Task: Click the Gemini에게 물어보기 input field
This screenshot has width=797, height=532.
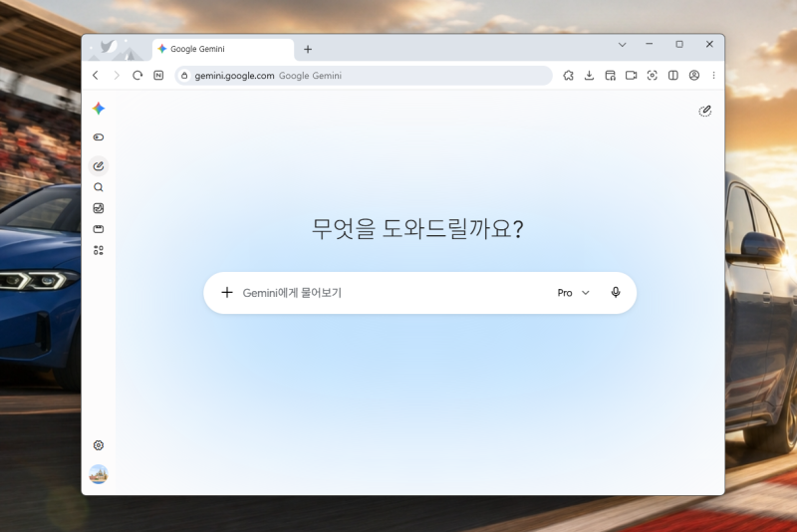Action: tap(394, 293)
